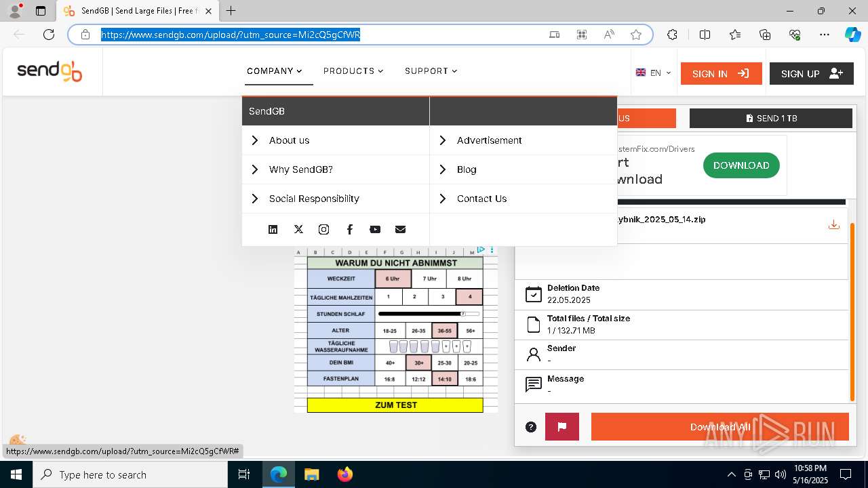This screenshot has width=868, height=488.
Task: Open the tab actions menu icon
Action: tap(41, 11)
